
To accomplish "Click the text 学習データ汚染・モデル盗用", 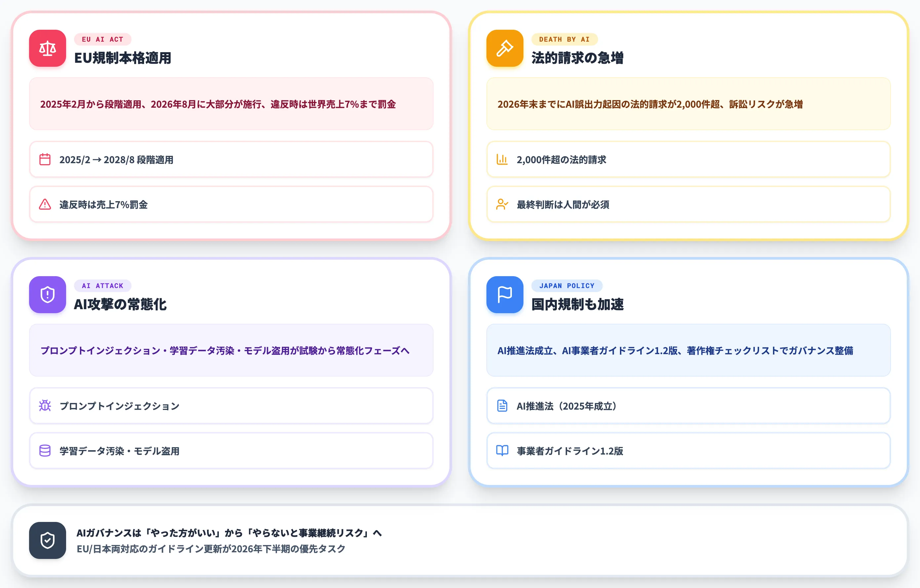I will tap(119, 451).
